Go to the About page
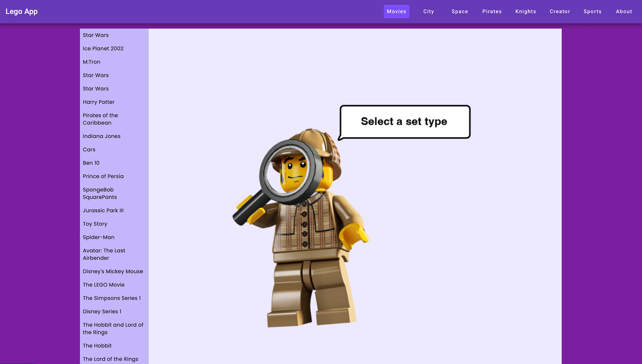This screenshot has width=642, height=364. pyautogui.click(x=624, y=11)
